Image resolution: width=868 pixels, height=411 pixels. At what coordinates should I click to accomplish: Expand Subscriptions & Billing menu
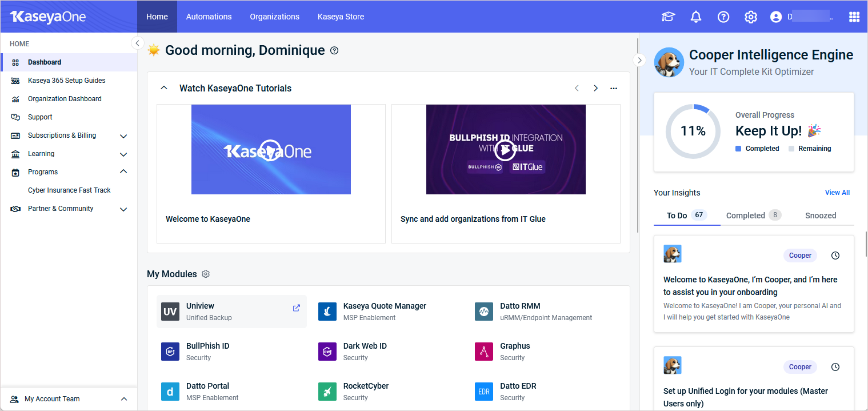coord(123,136)
